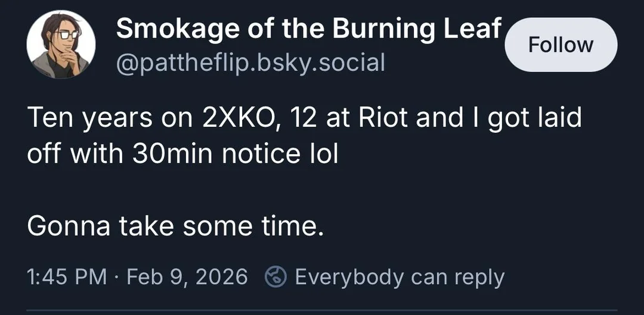Click the word "2XKO" in the post
Viewport: 644px width, 315px height.
pyautogui.click(x=234, y=118)
